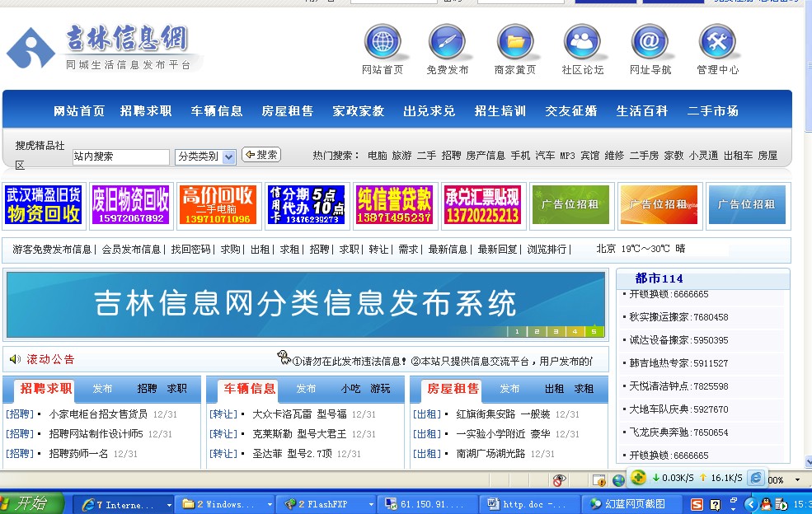Click the 高价回收 二手电脑 ad banner
The width and height of the screenshot is (812, 514).
click(217, 205)
